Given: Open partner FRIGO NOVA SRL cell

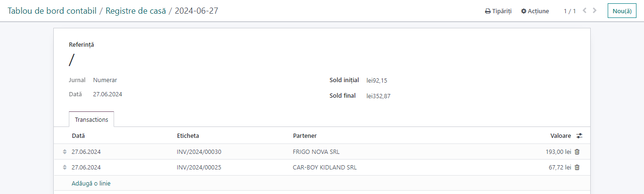Looking at the screenshot, I should [x=316, y=152].
